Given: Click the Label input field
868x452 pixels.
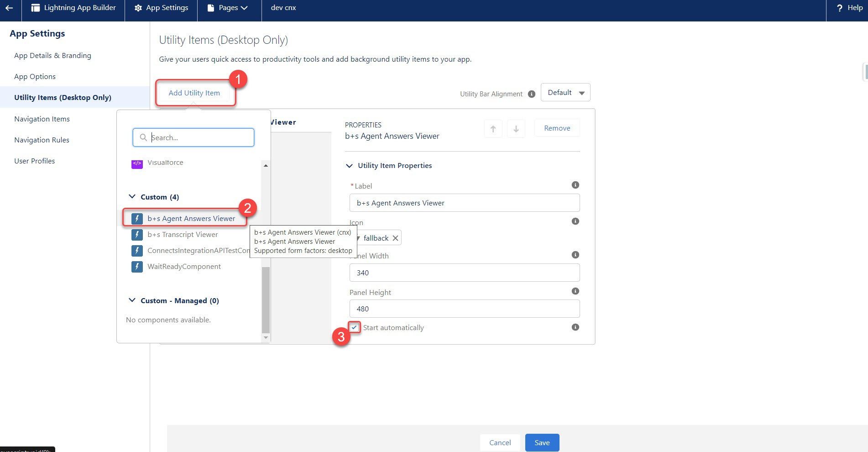Looking at the screenshot, I should [x=465, y=203].
